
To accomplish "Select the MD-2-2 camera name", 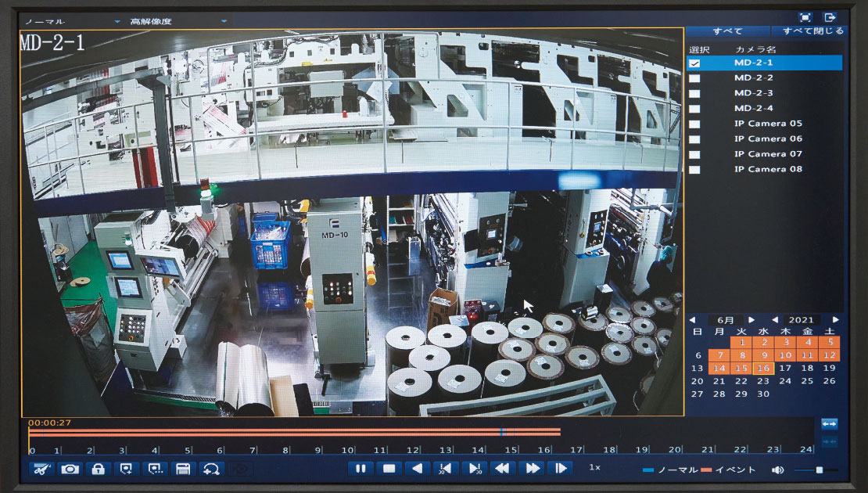I will 753,78.
